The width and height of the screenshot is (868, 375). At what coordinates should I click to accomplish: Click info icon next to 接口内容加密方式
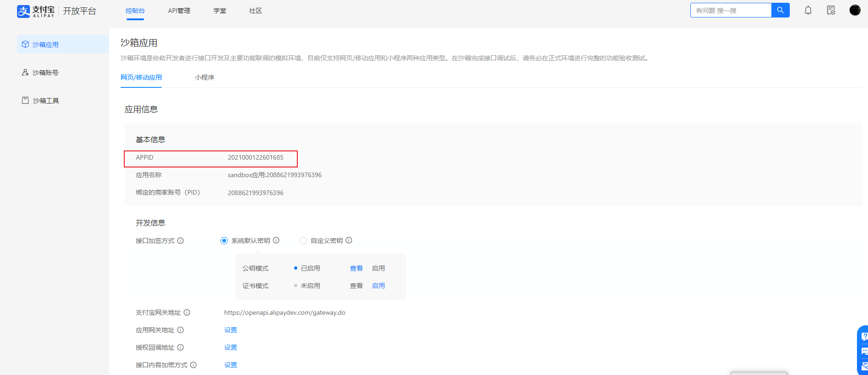193,365
